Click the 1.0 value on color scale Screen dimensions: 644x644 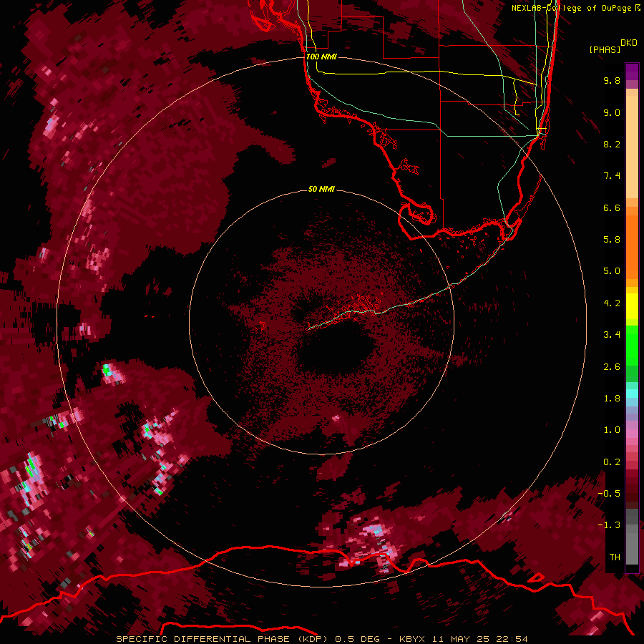tap(612, 430)
